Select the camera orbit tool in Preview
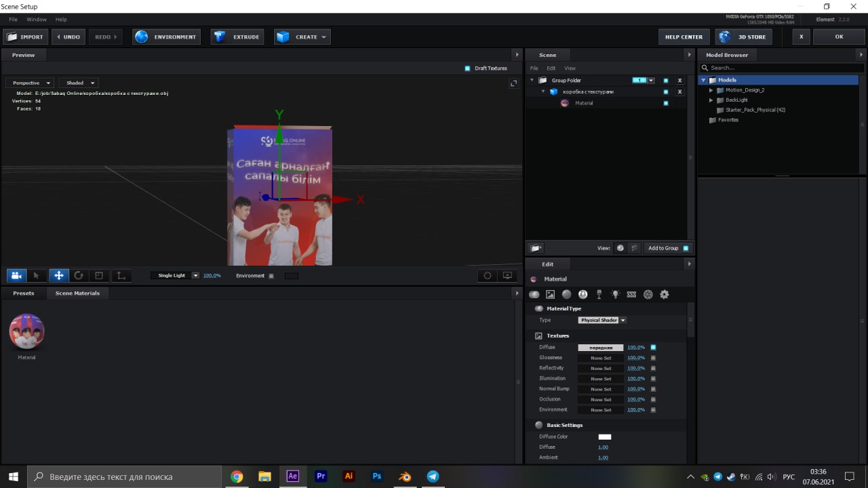This screenshot has height=488, width=868. point(17,275)
